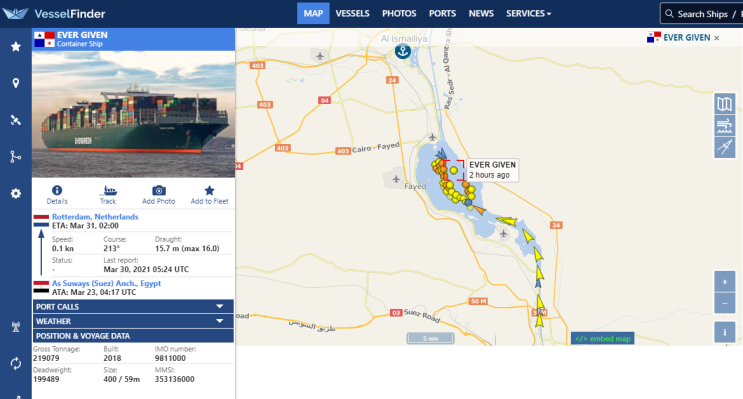Click the embed map button

602,338
